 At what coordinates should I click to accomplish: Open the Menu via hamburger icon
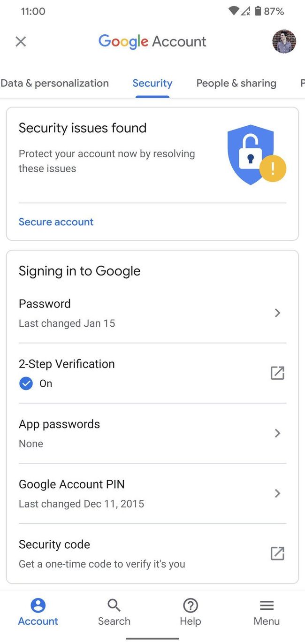pos(266,605)
